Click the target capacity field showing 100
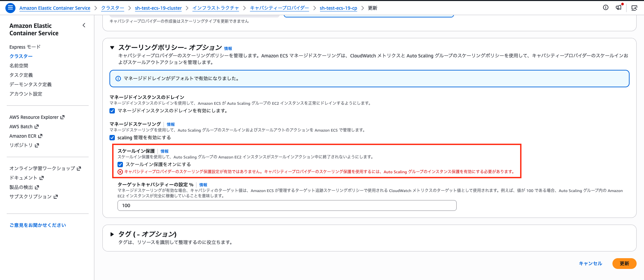Viewport: 644px width, 280px height. point(287,205)
